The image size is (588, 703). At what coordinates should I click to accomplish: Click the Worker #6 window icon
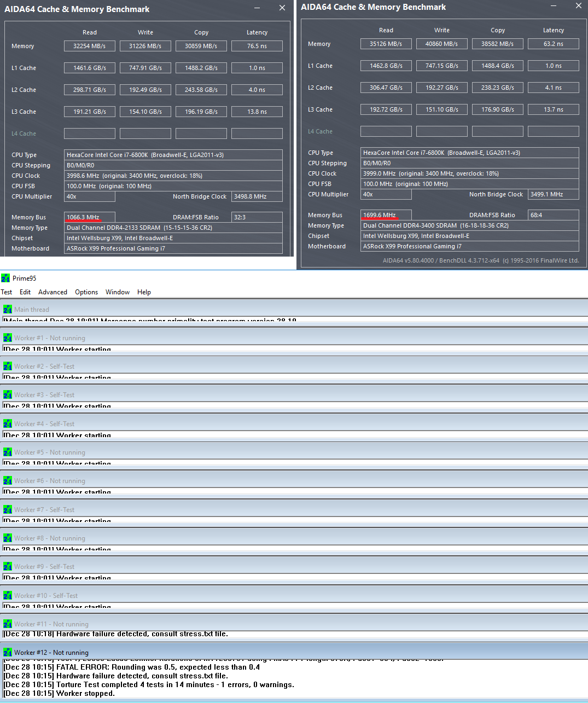click(8, 480)
